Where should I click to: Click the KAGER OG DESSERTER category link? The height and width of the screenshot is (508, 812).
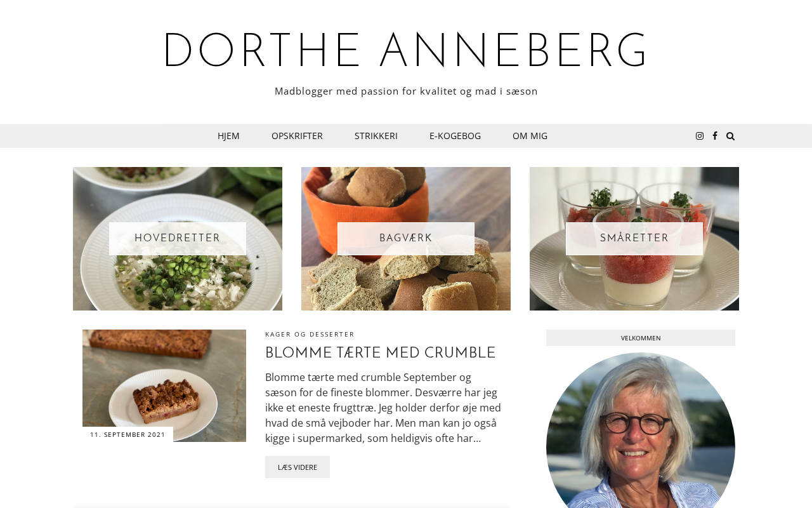(x=310, y=335)
